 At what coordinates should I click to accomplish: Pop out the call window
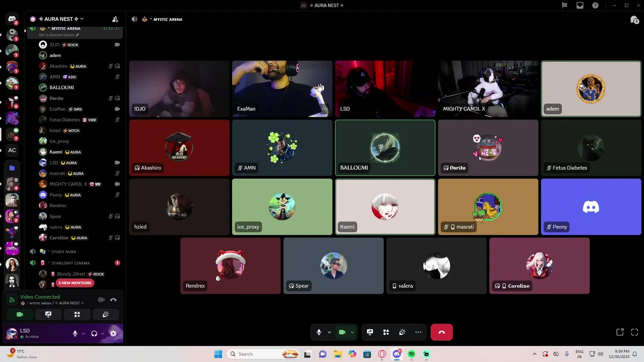pyautogui.click(x=620, y=332)
